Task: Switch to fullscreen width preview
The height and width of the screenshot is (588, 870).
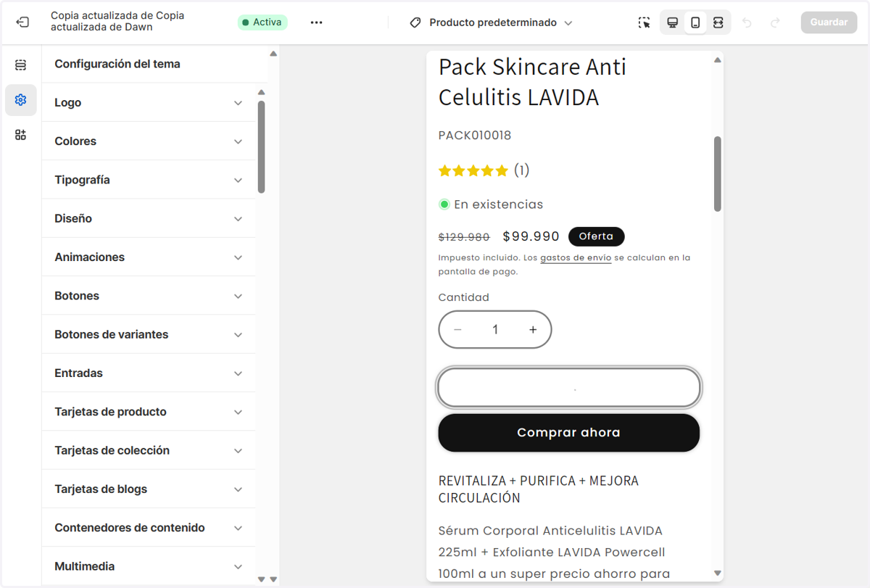Action: coord(718,22)
